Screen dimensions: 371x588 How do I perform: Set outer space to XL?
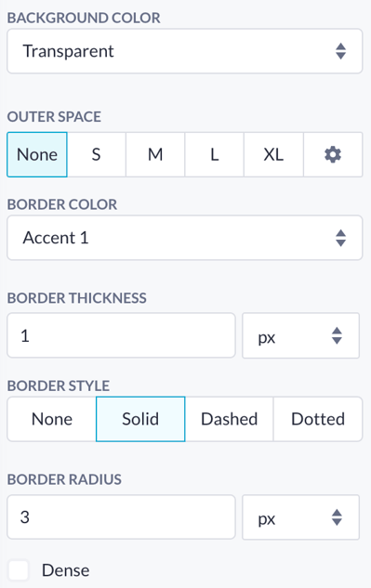273,154
